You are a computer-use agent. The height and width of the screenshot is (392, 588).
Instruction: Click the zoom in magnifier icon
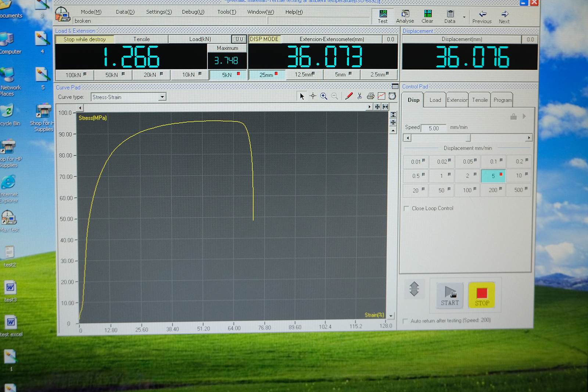324,96
